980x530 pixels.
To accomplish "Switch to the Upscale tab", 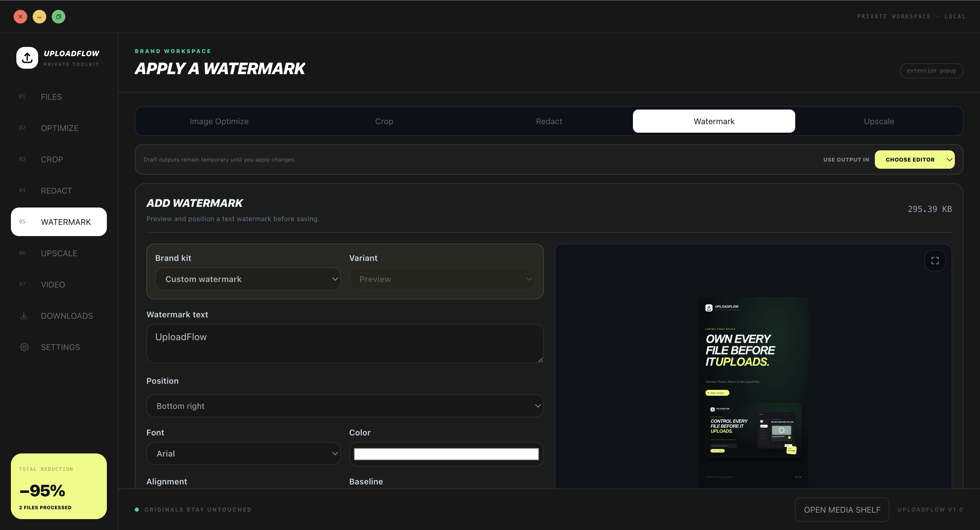I will pyautogui.click(x=879, y=121).
